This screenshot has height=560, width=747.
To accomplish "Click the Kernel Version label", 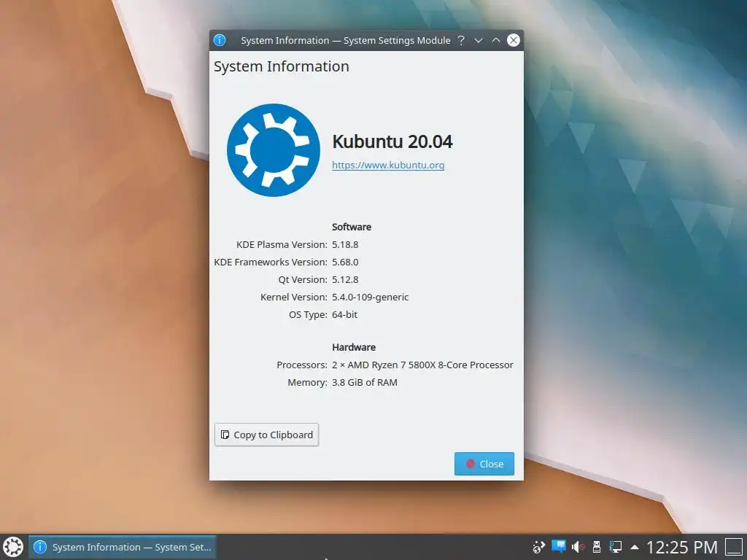I will pos(293,297).
